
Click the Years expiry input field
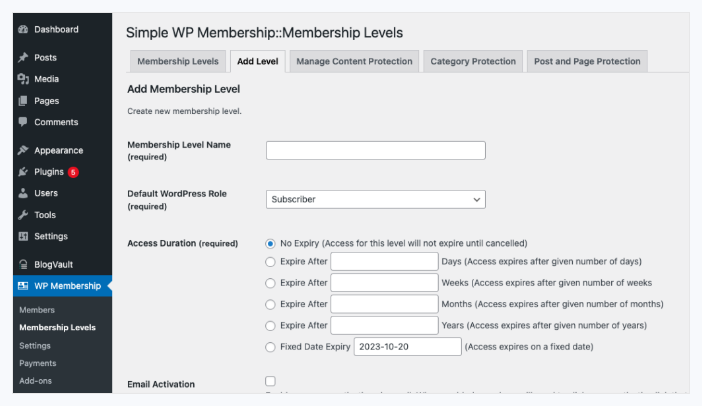pos(384,325)
